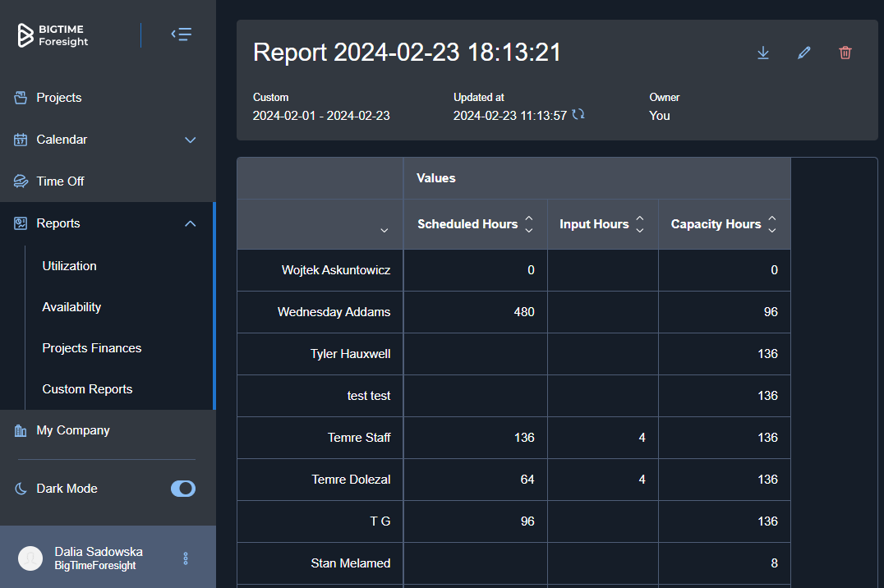Open Projects from the sidebar icon
This screenshot has height=588, width=884.
[x=19, y=97]
